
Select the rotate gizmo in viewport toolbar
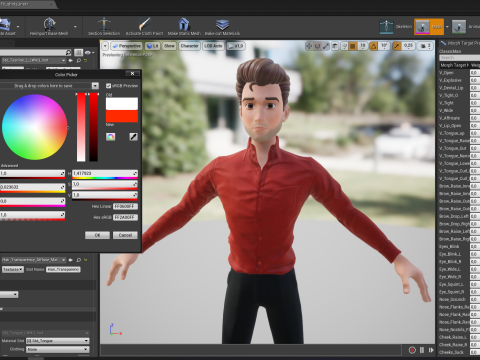(317, 46)
